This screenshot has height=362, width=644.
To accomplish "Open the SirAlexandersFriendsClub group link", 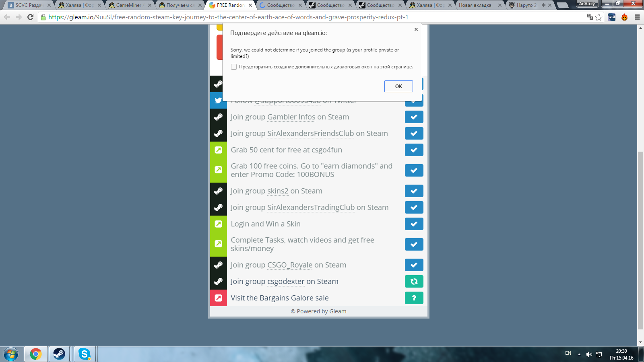I will pyautogui.click(x=311, y=134).
